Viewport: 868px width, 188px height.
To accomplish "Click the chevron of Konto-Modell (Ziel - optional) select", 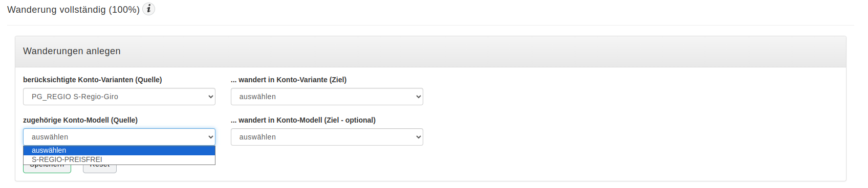I will [419, 137].
